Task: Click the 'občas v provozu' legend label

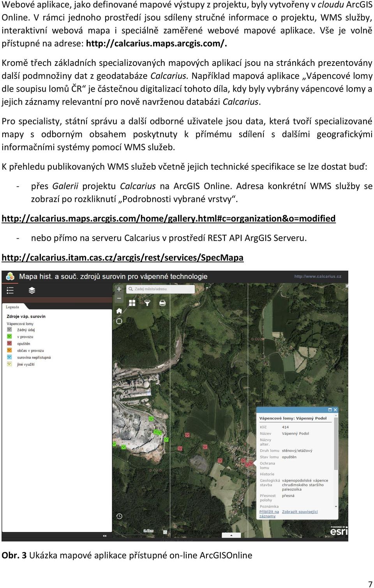Action: pos(30,351)
